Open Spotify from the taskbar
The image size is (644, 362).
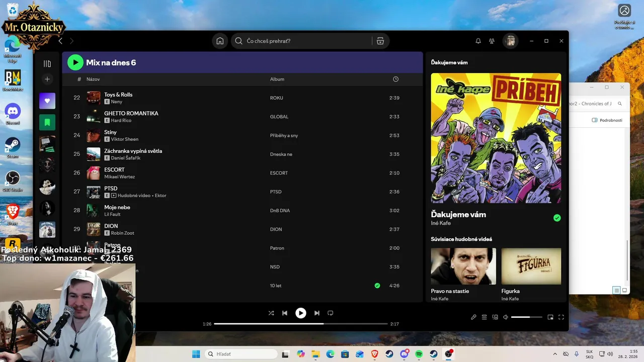point(419,354)
